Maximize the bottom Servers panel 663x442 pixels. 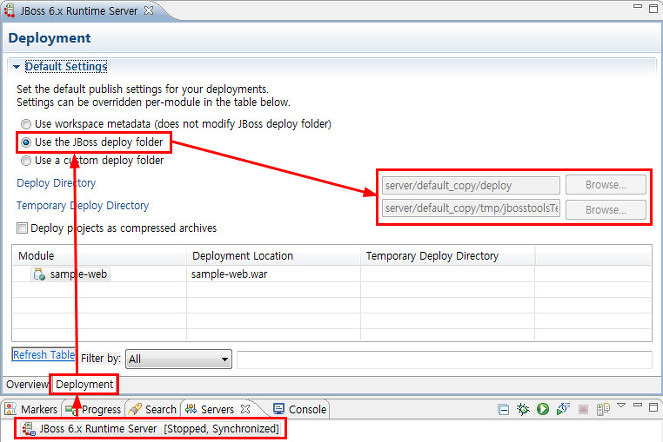(x=653, y=407)
